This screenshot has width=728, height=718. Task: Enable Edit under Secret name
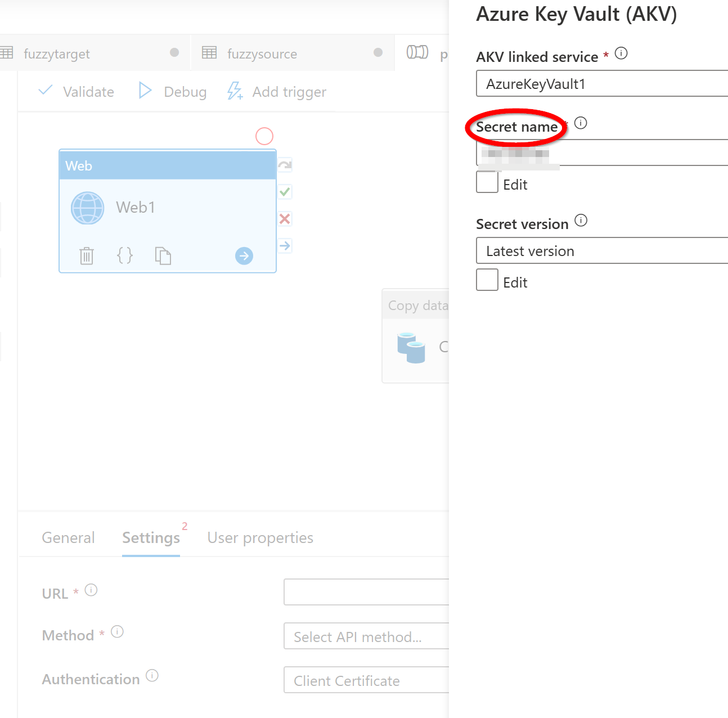(487, 182)
